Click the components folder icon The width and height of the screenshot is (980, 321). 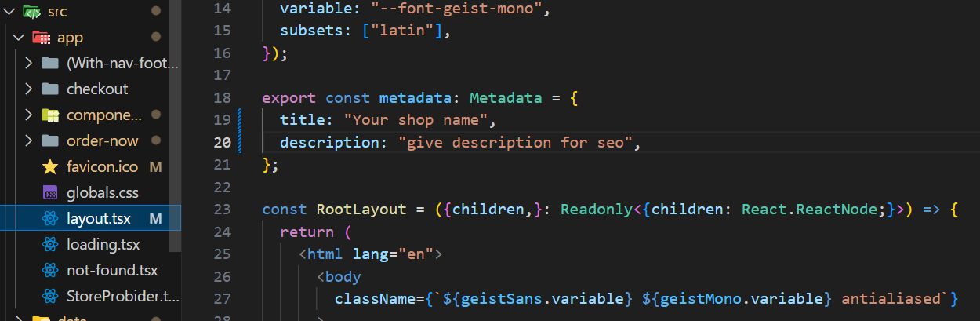coord(50,115)
